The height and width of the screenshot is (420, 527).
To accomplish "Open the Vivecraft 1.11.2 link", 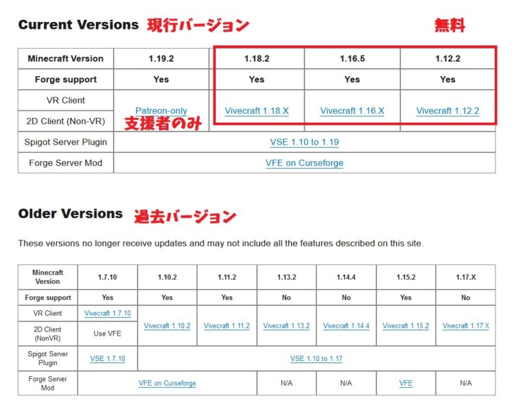I will pos(227,326).
